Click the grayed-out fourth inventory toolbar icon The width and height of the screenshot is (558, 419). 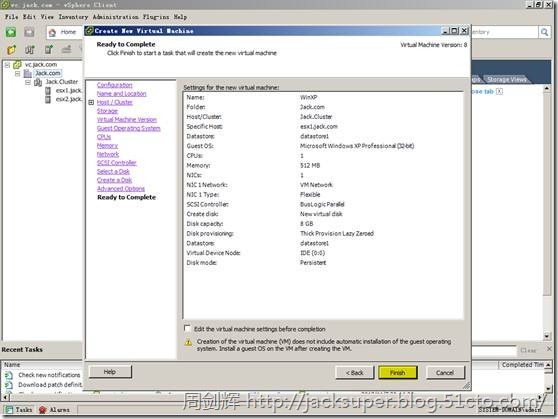(66, 49)
